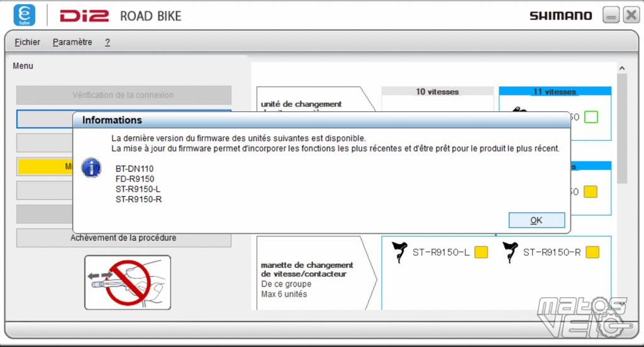The image size is (644, 347).
Task: Open the ? help menu
Action: [107, 42]
